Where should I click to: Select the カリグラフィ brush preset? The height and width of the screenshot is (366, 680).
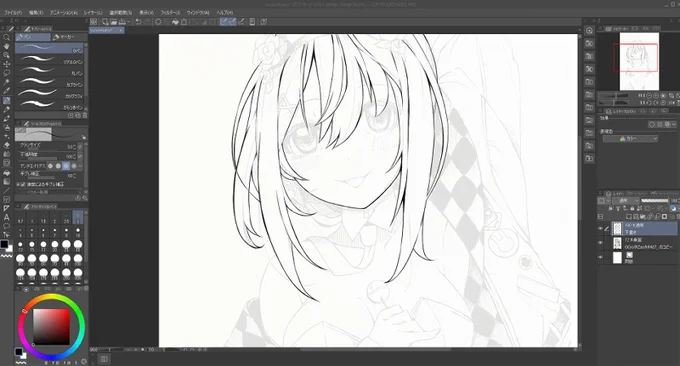[49, 93]
